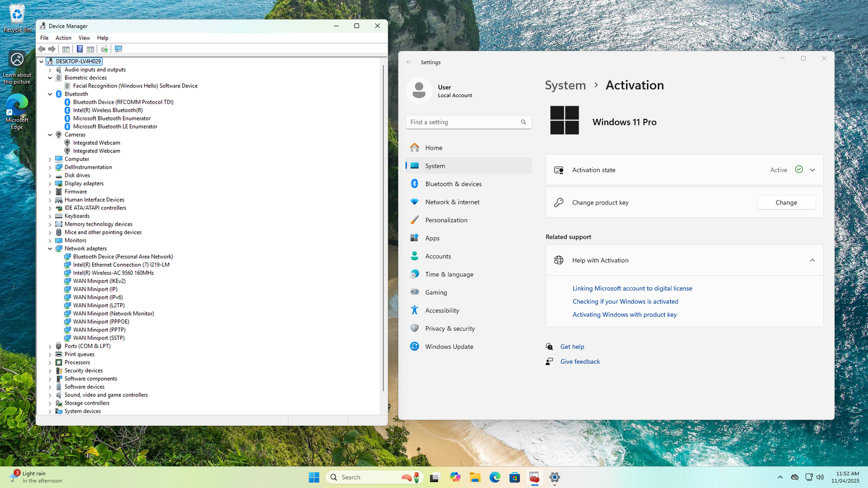
Task: Expand Audio inputs and outputs node
Action: (x=50, y=70)
